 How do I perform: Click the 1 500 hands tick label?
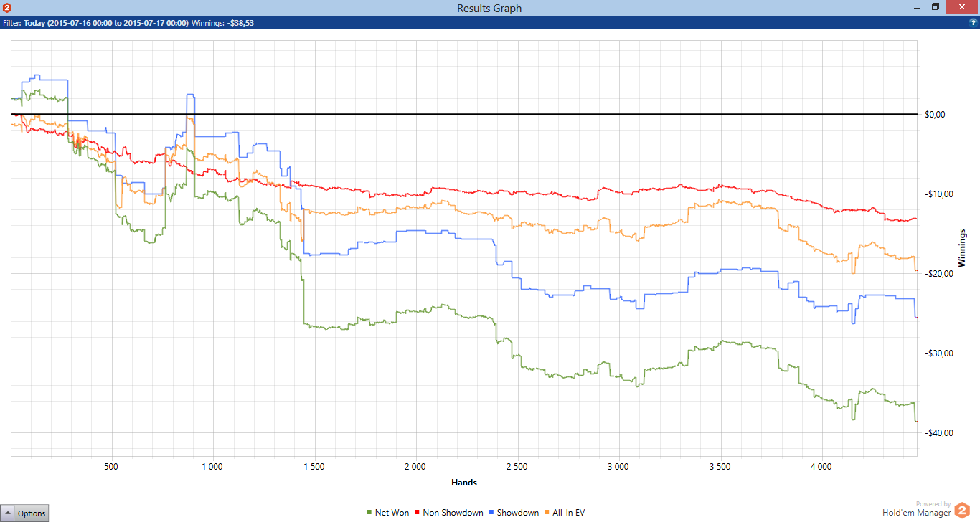pyautogui.click(x=314, y=466)
